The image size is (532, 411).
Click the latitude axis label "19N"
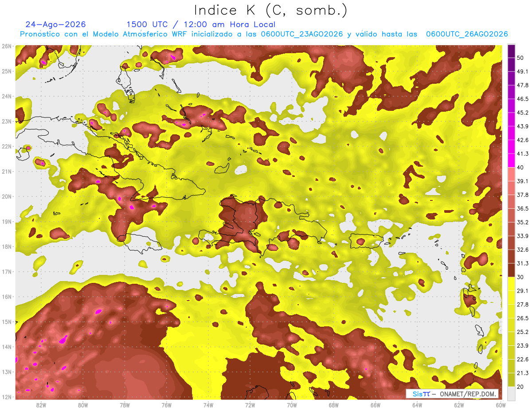click(7, 222)
